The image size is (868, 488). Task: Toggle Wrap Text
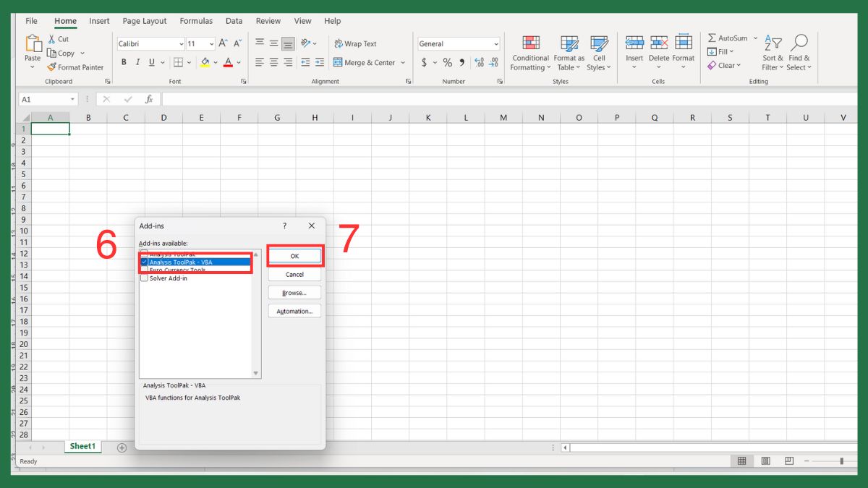coord(355,43)
